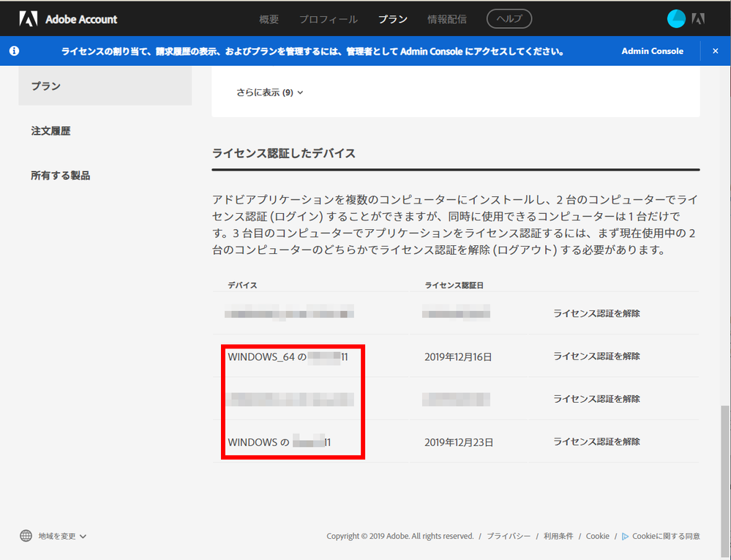Deactivate license for the first blurred device
731x560 pixels.
596,313
